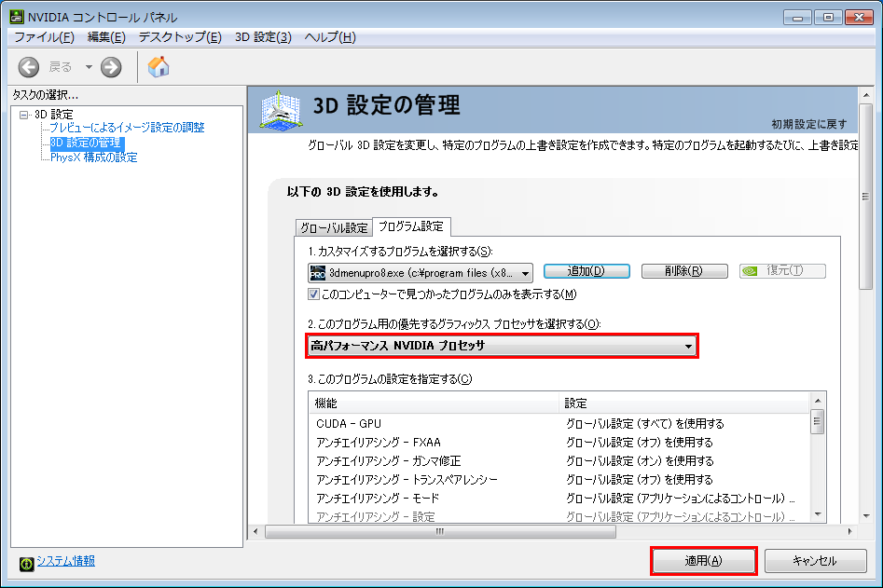
Task: Click the main panel vertical scrollbar thumb
Action: (866, 196)
